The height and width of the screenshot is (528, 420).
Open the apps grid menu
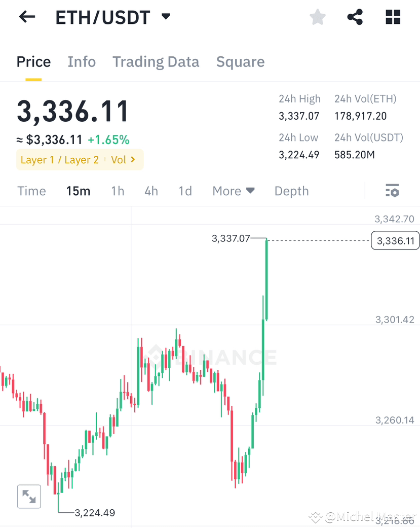click(393, 17)
